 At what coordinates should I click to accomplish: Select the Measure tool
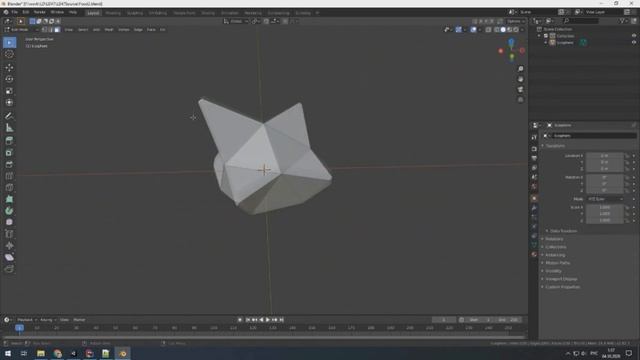pyautogui.click(x=9, y=128)
